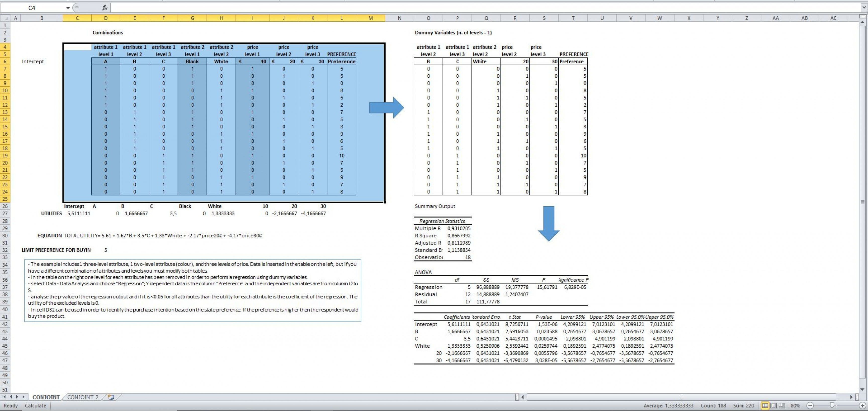Select column N header
The width and height of the screenshot is (868, 411).
pyautogui.click(x=399, y=18)
